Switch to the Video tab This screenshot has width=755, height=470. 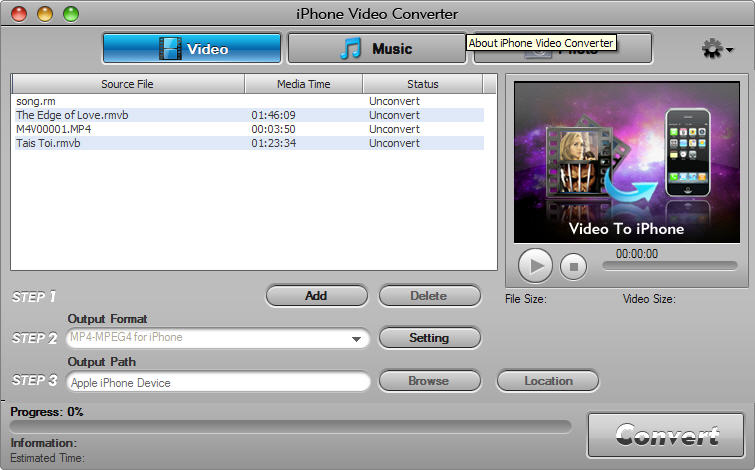(x=192, y=48)
